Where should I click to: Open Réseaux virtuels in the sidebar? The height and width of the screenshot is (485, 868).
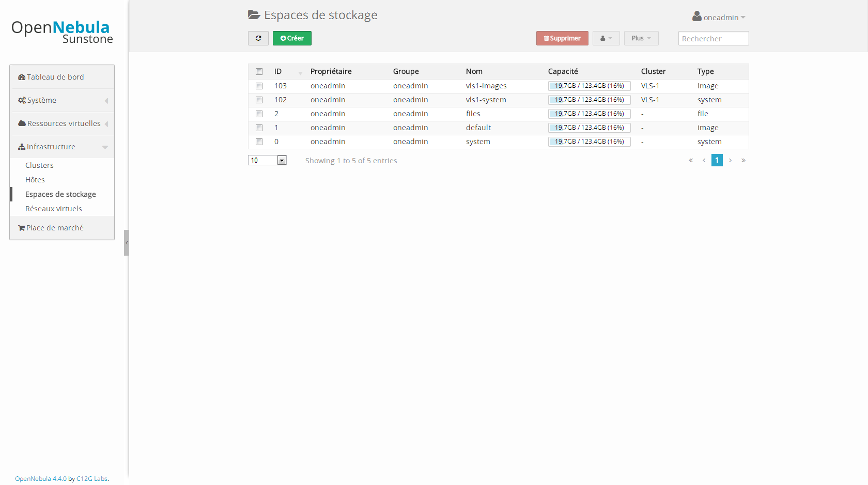coord(54,209)
